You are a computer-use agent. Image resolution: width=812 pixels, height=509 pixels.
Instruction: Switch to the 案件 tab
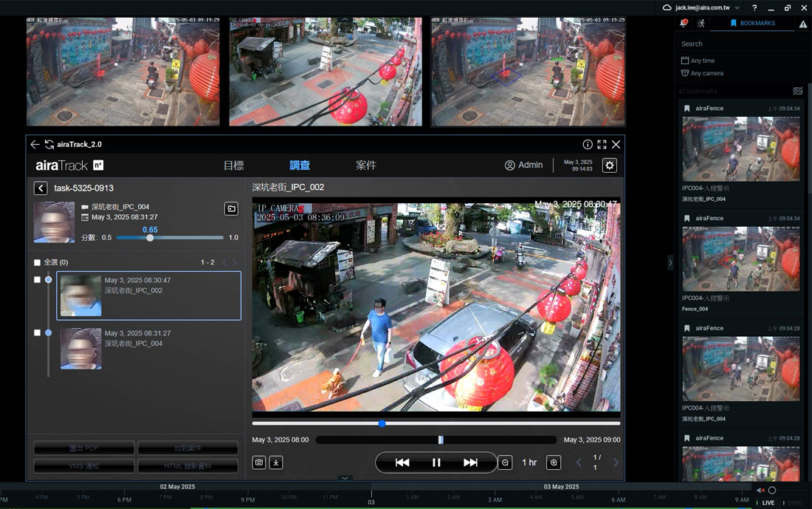click(366, 165)
